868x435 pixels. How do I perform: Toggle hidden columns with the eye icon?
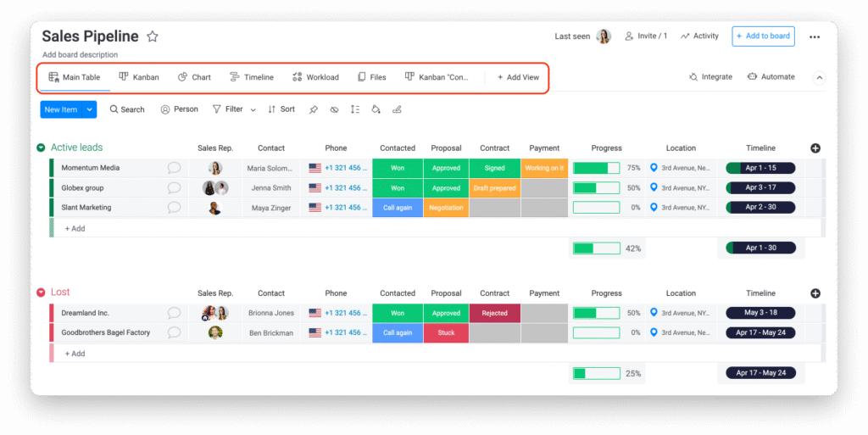pos(334,109)
